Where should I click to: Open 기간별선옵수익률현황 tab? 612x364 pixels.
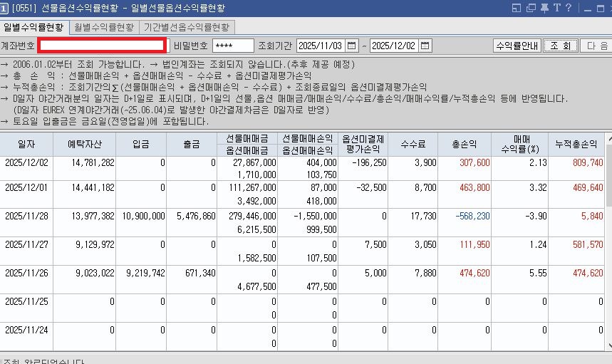(187, 27)
